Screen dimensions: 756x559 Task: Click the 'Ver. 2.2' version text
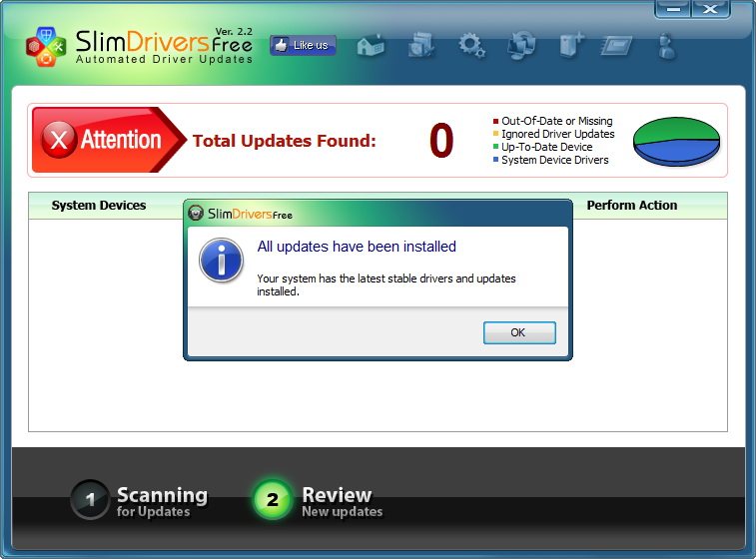point(234,31)
